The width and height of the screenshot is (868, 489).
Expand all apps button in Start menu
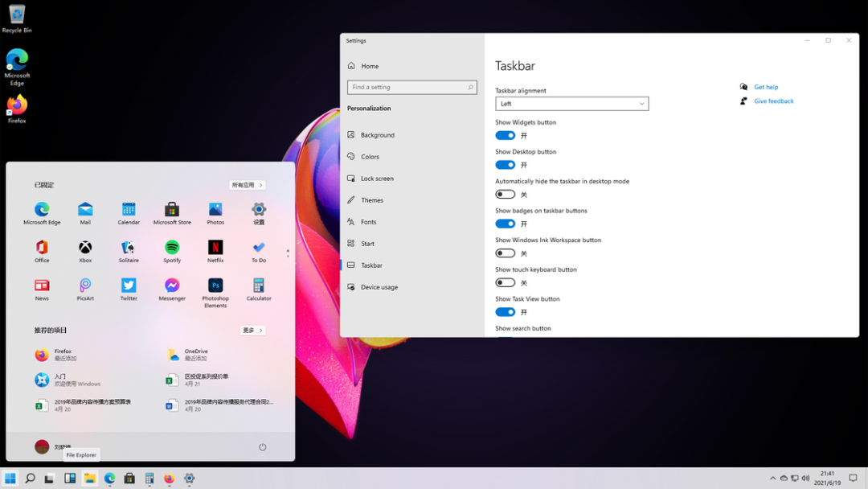pos(247,185)
